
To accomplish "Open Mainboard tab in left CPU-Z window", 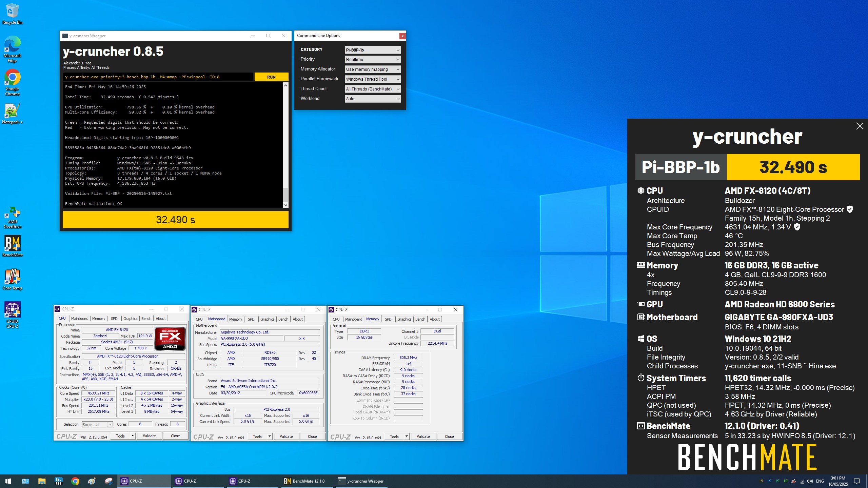I will coord(80,319).
